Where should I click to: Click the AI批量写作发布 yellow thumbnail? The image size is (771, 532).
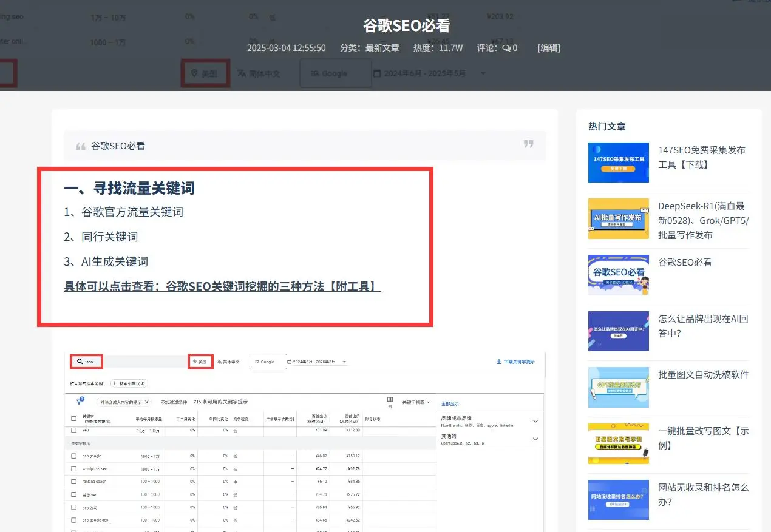(x=619, y=218)
